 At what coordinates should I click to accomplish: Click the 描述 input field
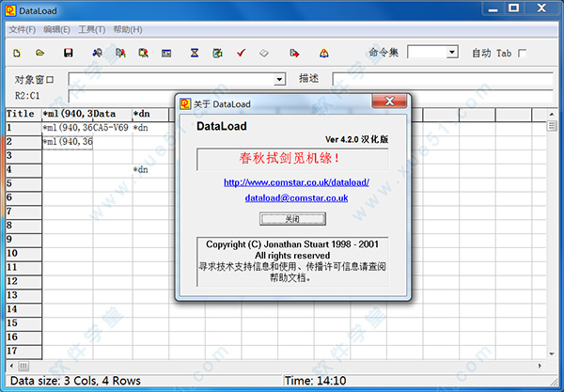coord(443,79)
